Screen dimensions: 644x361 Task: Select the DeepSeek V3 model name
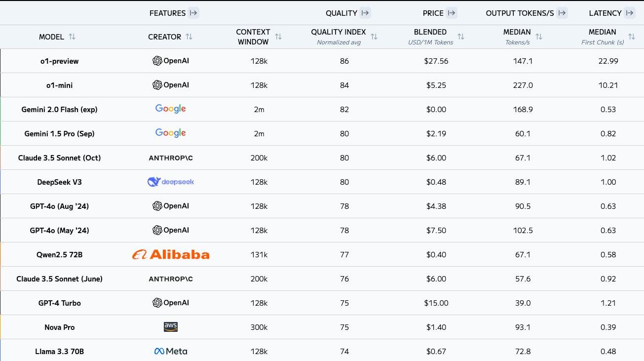click(x=59, y=182)
